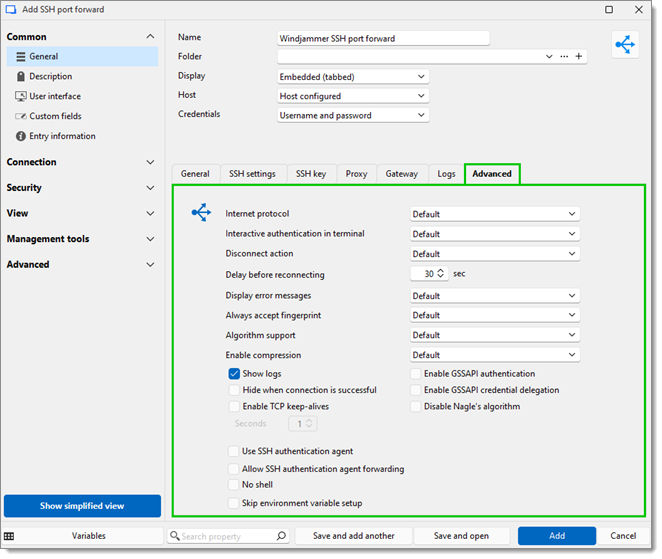Screen dimensions: 662x559
Task: Uncheck the Show logs checkbox
Action: (x=235, y=374)
